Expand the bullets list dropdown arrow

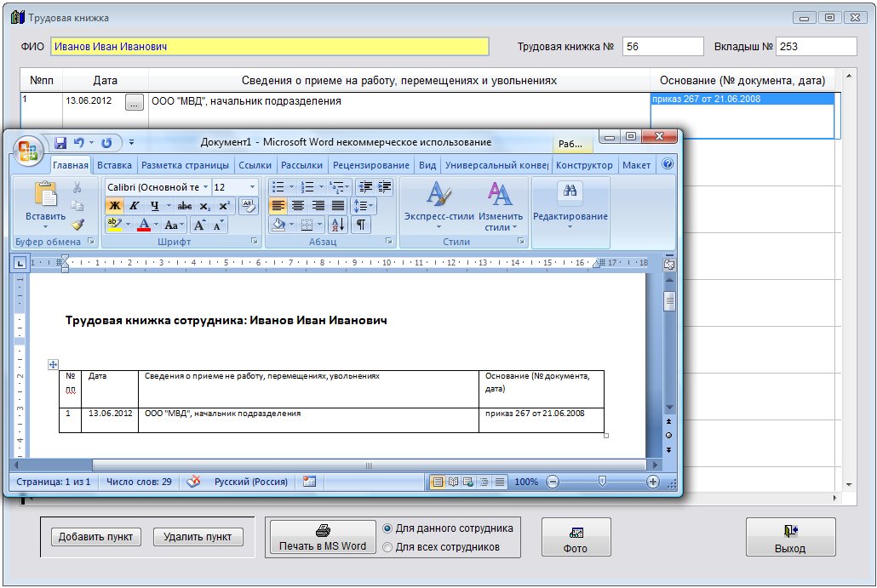(x=291, y=186)
